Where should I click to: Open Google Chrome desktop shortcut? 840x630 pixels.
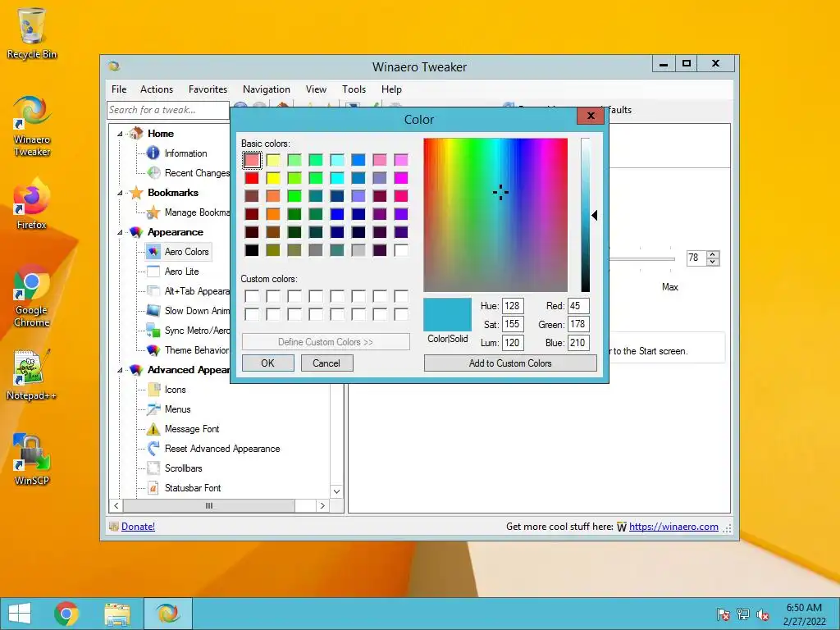(x=32, y=295)
